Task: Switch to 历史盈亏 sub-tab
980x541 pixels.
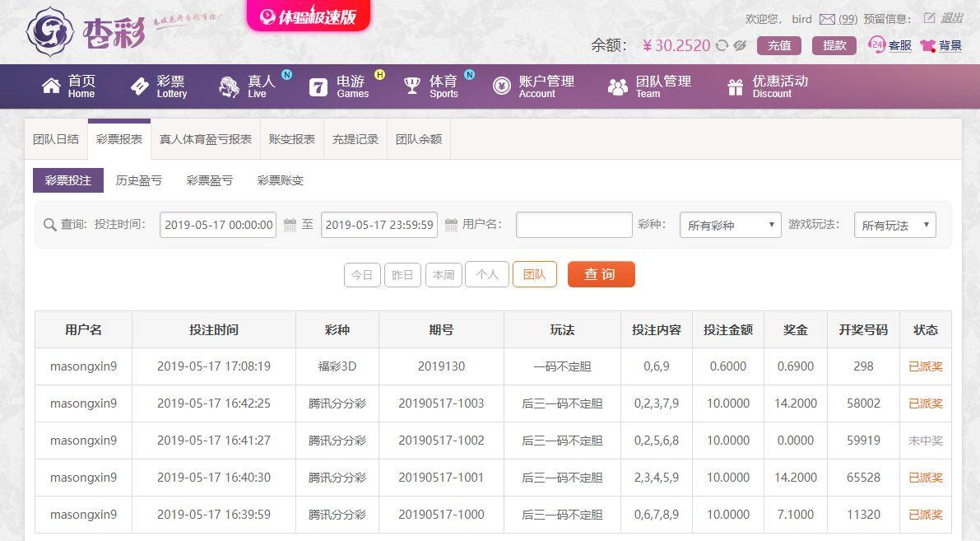Action: coord(139,180)
